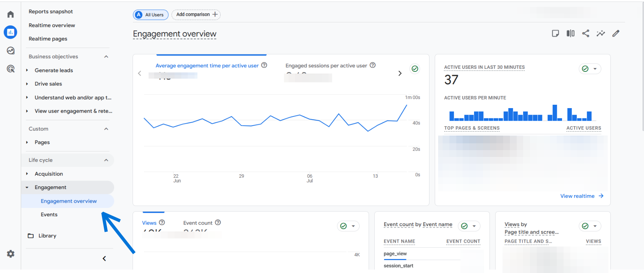The image size is (644, 273).
Task: Open Realtime pages
Action: click(48, 39)
